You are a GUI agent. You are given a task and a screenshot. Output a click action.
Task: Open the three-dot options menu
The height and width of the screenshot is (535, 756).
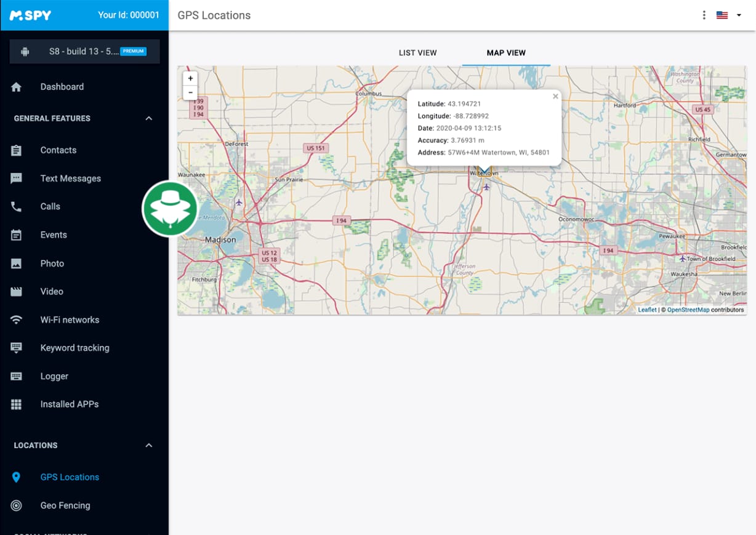704,15
